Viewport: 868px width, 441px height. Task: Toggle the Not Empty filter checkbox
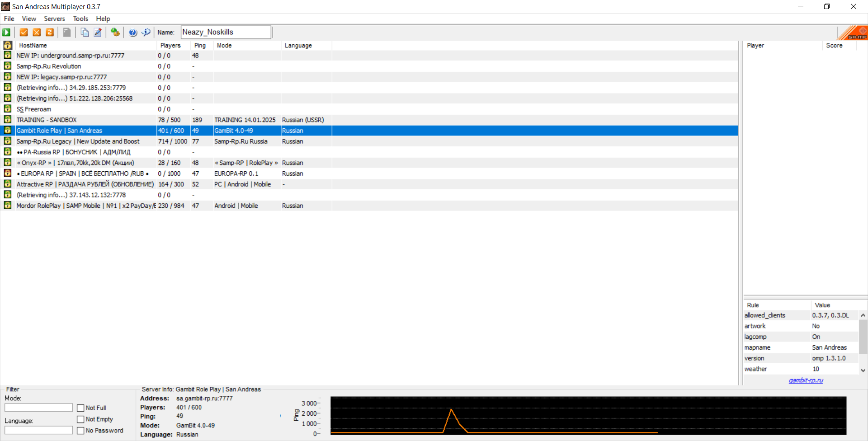81,419
